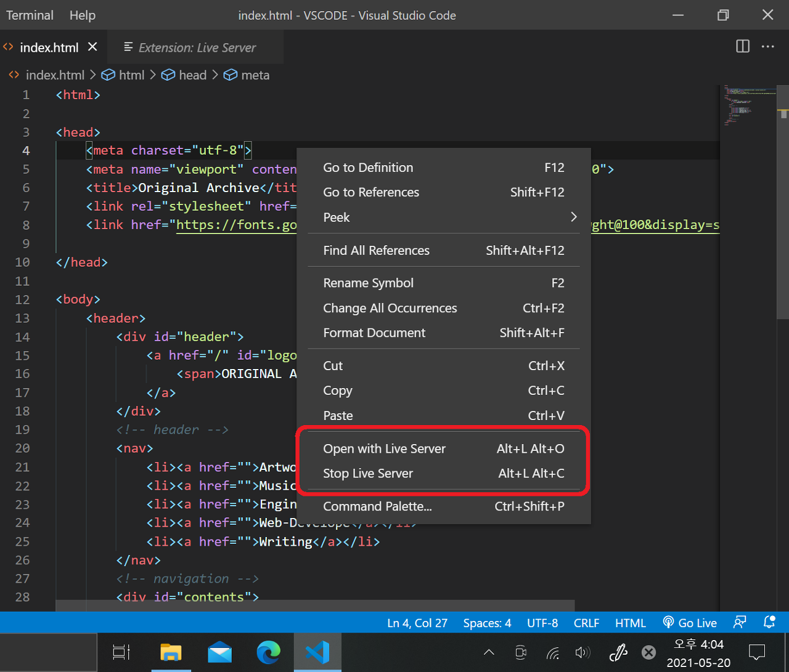Image resolution: width=789 pixels, height=672 pixels.
Task: Click the header comment on line 19
Action: [172, 429]
